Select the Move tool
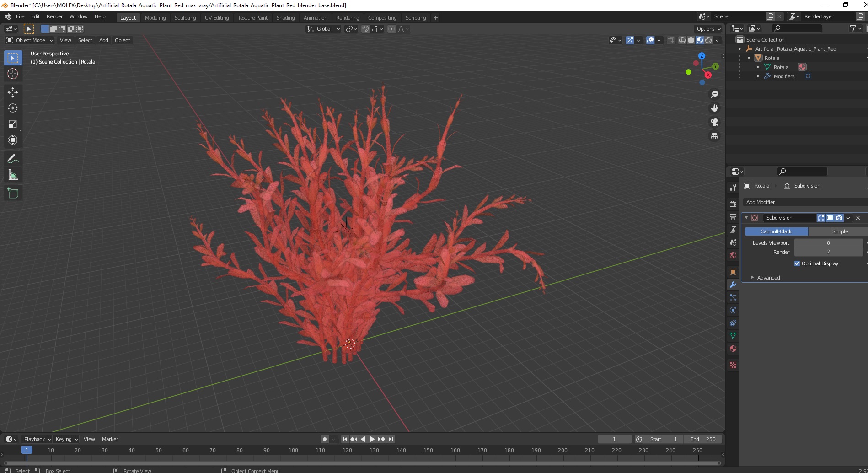The image size is (868, 473). click(13, 92)
